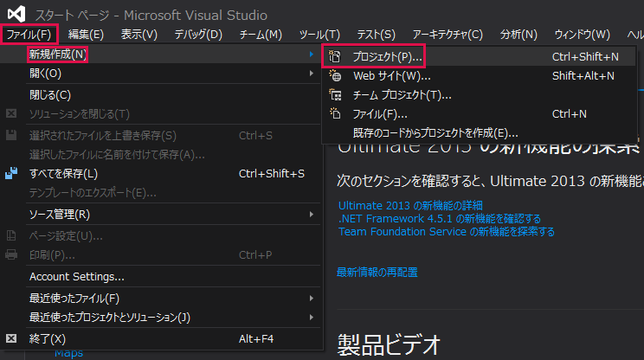Open the ウィンドウ(W) menu
The height and width of the screenshot is (360, 644).
coord(583,34)
